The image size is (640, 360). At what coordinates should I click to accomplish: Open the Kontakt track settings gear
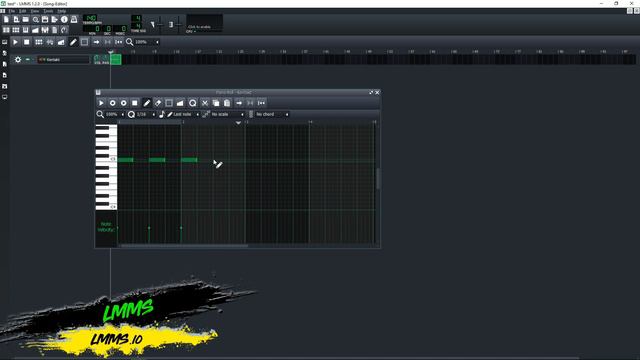(18, 60)
